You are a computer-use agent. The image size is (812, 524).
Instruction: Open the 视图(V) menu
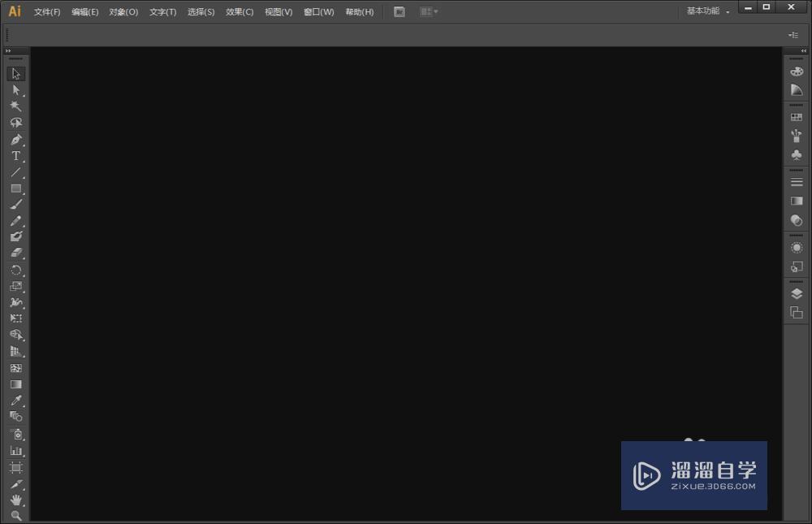click(x=279, y=12)
